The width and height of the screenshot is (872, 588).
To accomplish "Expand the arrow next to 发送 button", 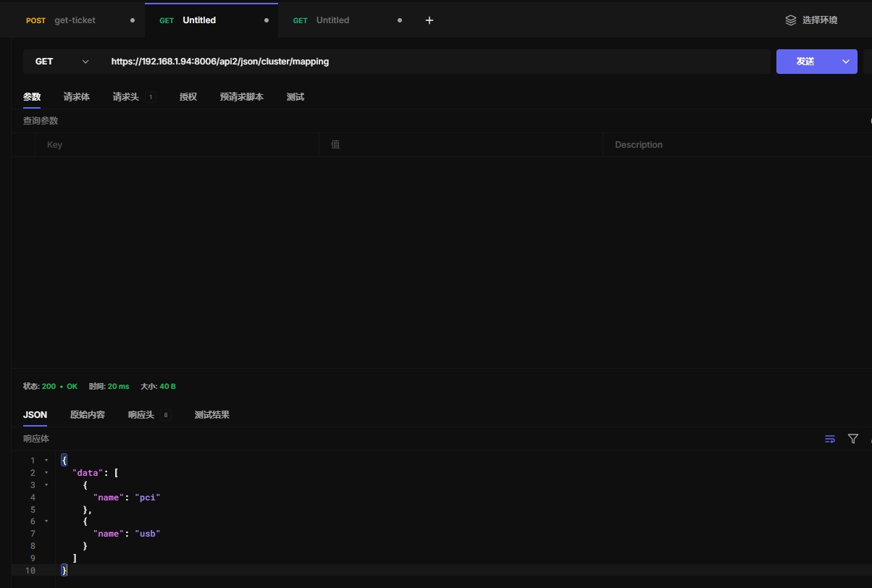I will (845, 62).
